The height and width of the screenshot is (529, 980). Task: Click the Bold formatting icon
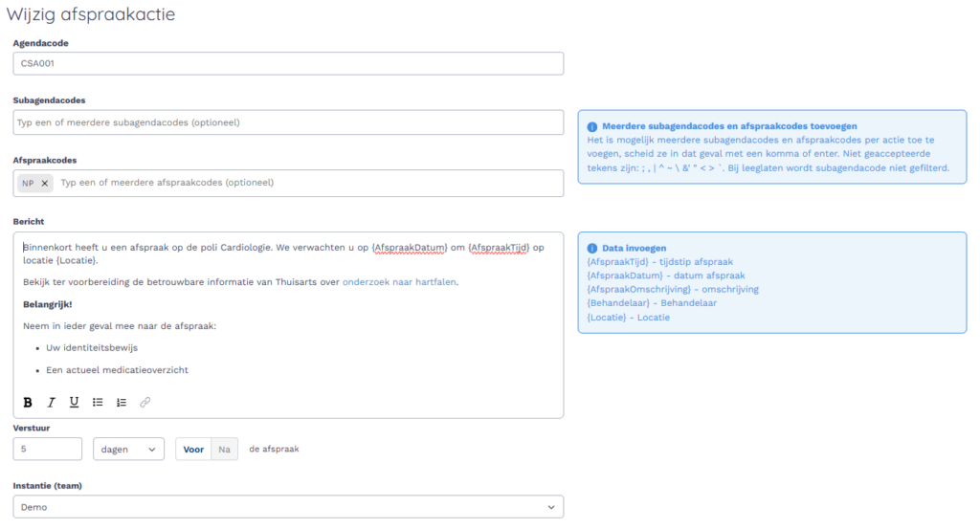click(28, 402)
